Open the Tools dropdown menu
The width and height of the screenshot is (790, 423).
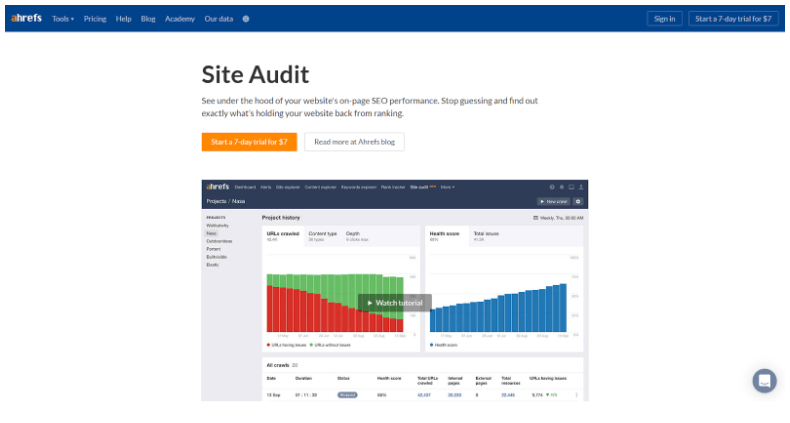pyautogui.click(x=63, y=19)
